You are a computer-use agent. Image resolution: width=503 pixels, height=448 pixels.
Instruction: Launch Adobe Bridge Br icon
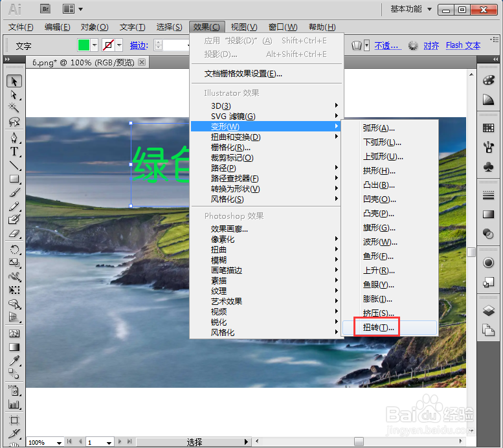point(45,9)
